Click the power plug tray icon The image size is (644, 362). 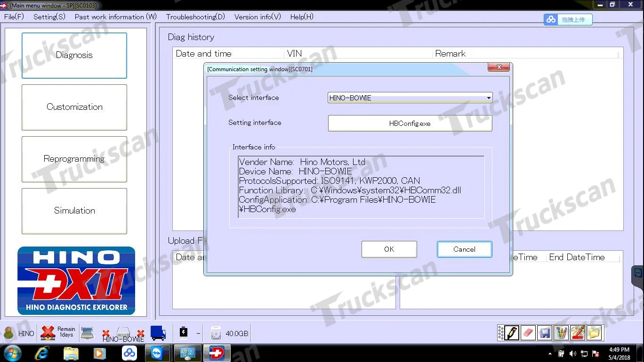(x=561, y=354)
